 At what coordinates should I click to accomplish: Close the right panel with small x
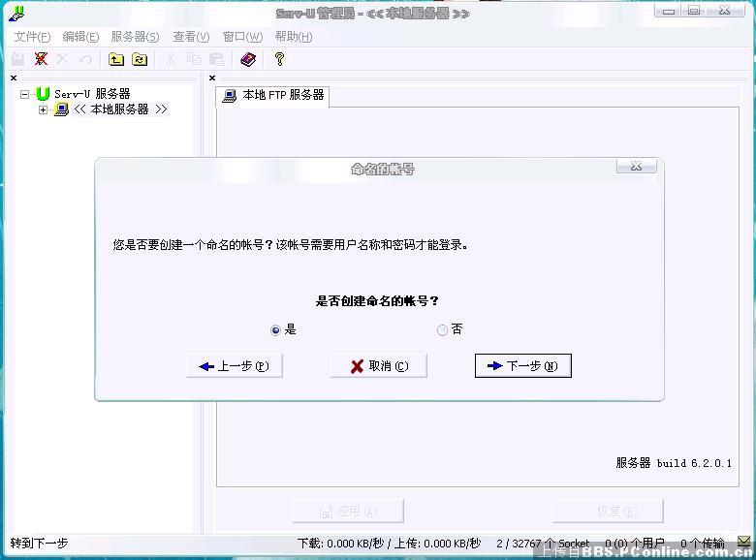tap(212, 78)
